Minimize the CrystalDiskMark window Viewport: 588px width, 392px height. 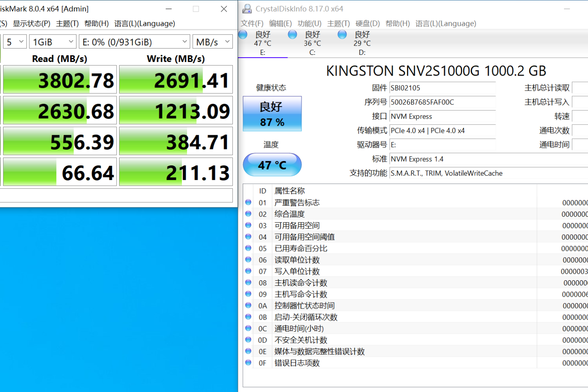click(x=169, y=9)
